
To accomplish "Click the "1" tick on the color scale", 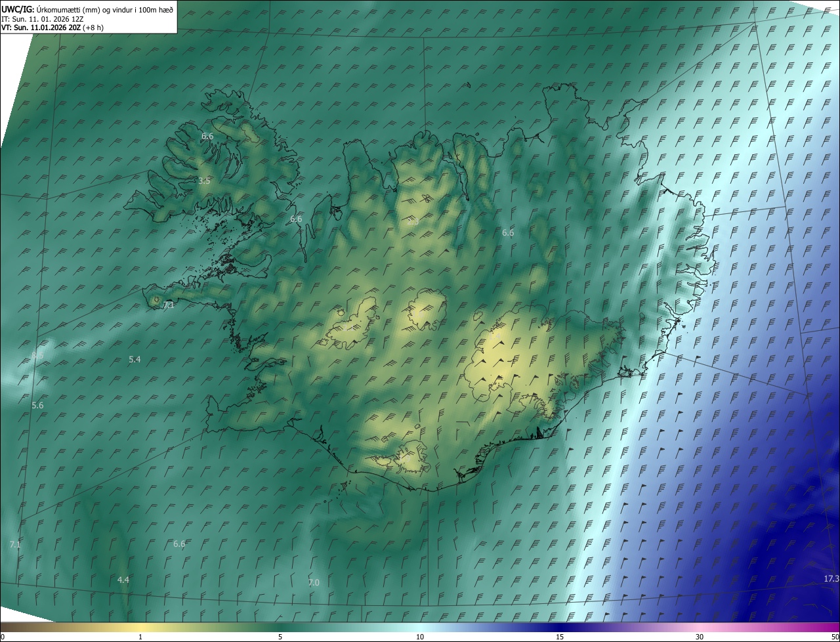I will coord(140,637).
